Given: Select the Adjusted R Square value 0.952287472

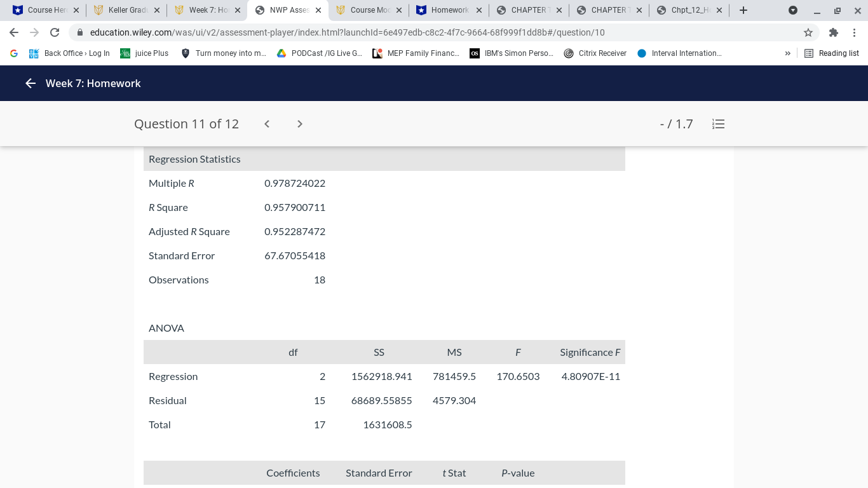Looking at the screenshot, I should pyautogui.click(x=295, y=231).
